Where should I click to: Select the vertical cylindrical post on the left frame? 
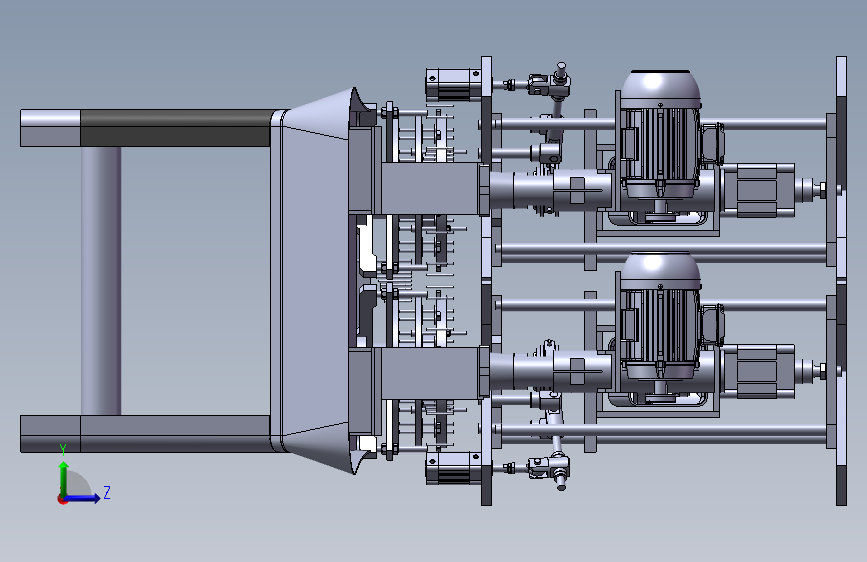(101, 281)
